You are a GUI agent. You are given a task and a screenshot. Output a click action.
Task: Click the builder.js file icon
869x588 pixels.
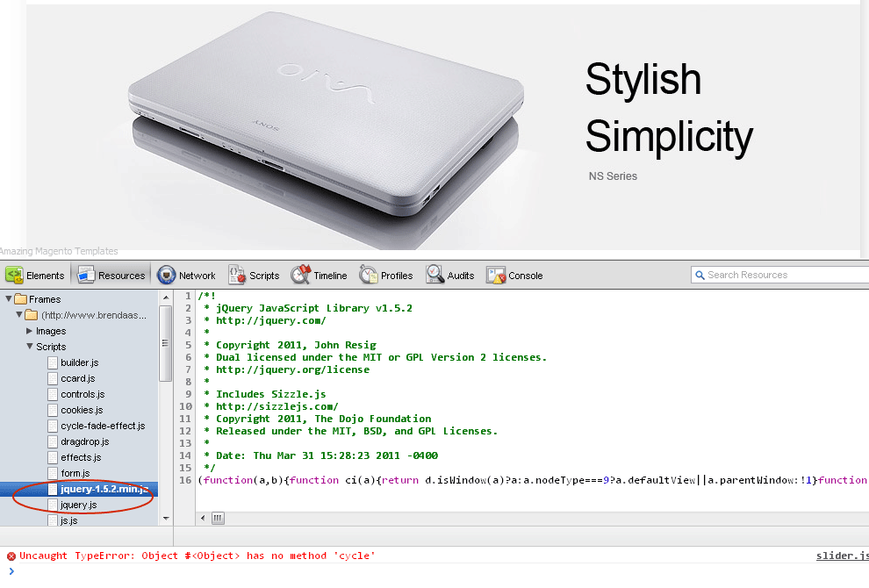pyautogui.click(x=53, y=363)
